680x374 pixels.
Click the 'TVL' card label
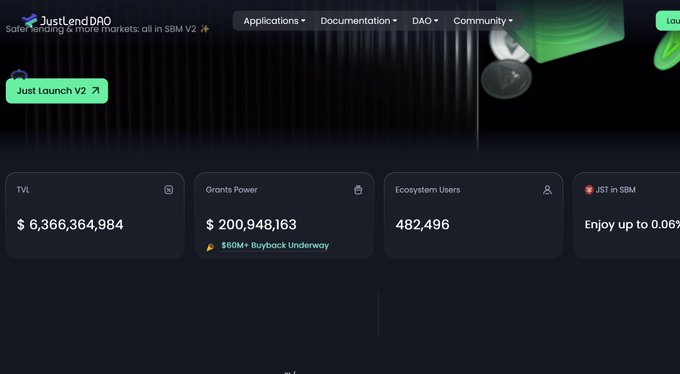pyautogui.click(x=23, y=190)
